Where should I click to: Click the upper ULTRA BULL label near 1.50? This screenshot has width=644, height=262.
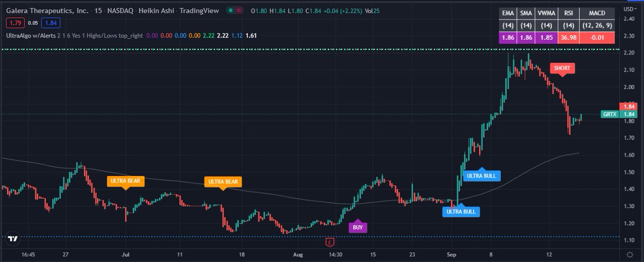(x=482, y=175)
